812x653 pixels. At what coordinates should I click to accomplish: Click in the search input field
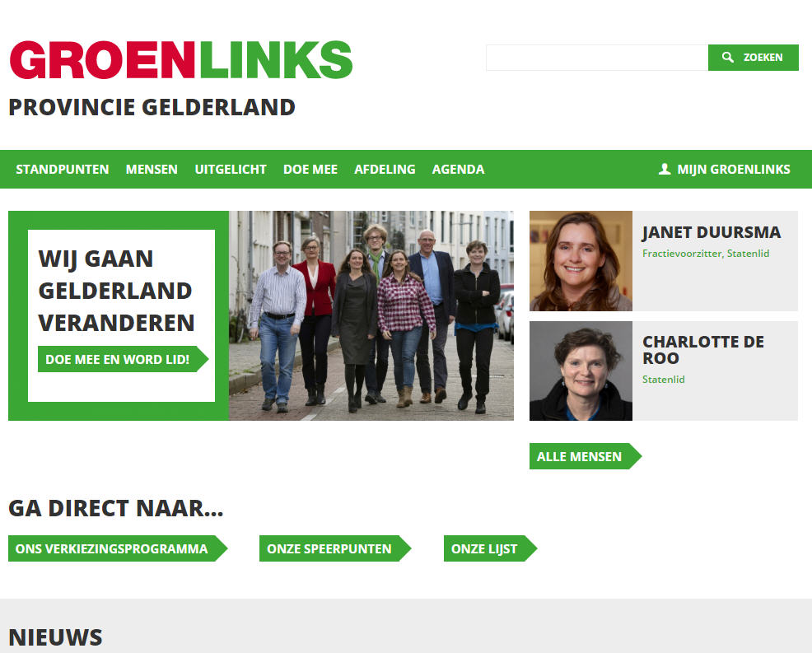pyautogui.click(x=596, y=58)
